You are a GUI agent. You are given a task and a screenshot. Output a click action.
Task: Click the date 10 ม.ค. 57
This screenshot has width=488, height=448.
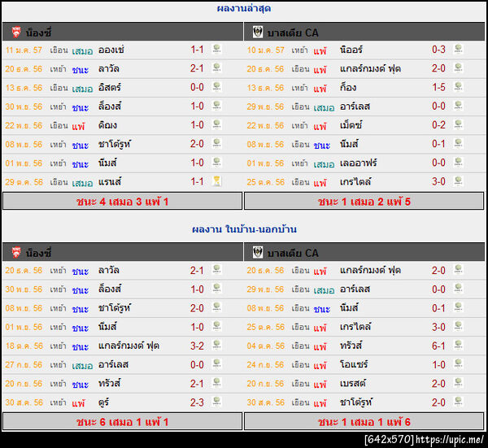[265, 50]
